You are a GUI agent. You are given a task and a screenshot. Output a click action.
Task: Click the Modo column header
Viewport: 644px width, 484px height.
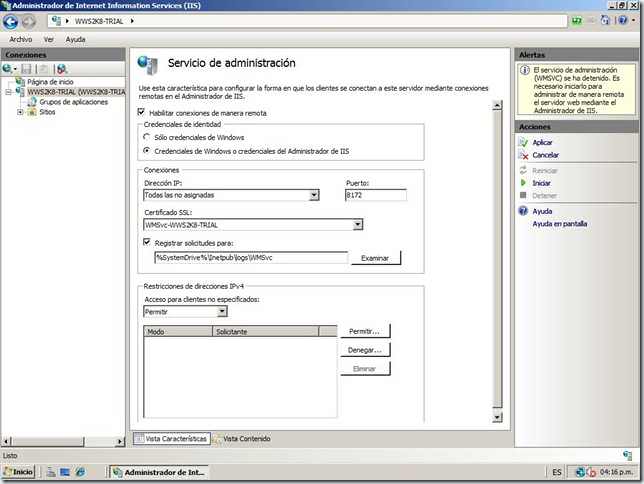178,332
